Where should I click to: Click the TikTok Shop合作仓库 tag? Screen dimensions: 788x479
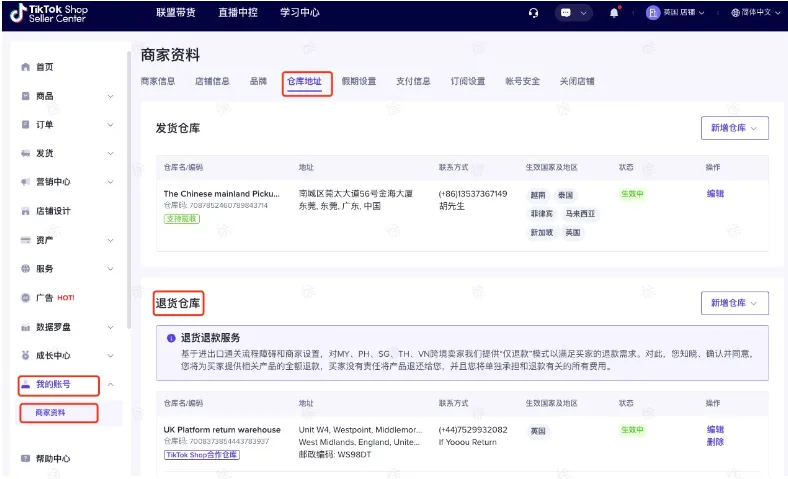[202, 455]
